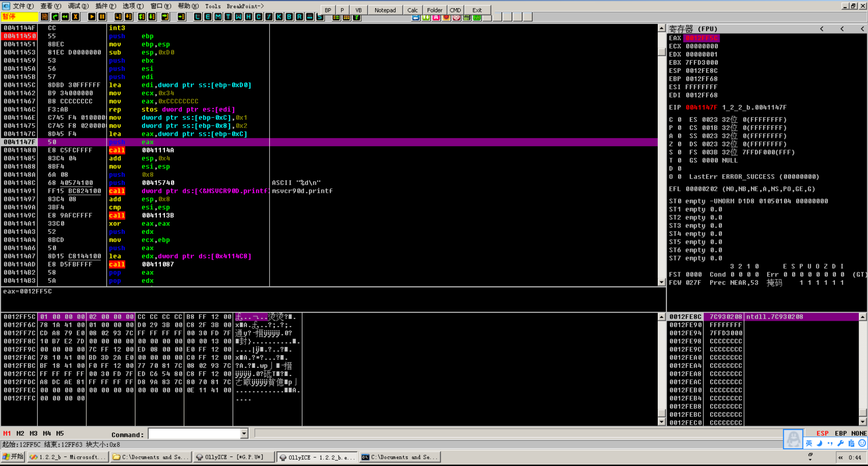Toggle the S flag value in registers

(679, 152)
